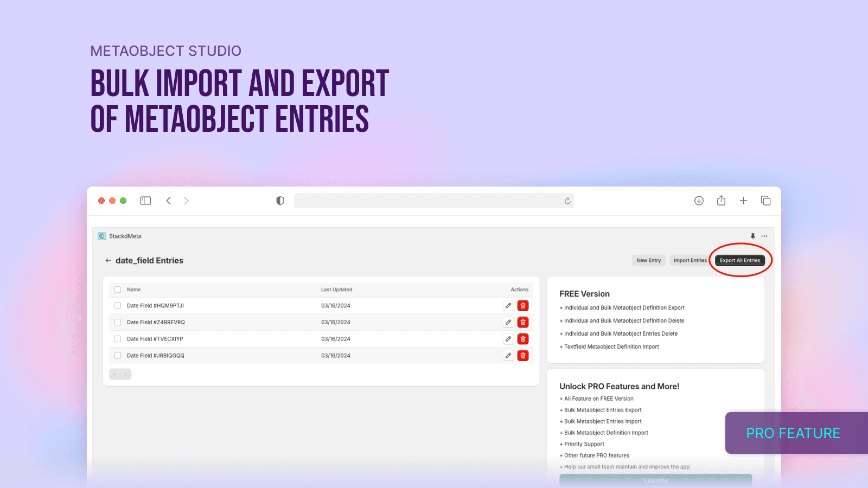
Task: Create a new entry with New Entry
Action: pyautogui.click(x=648, y=260)
